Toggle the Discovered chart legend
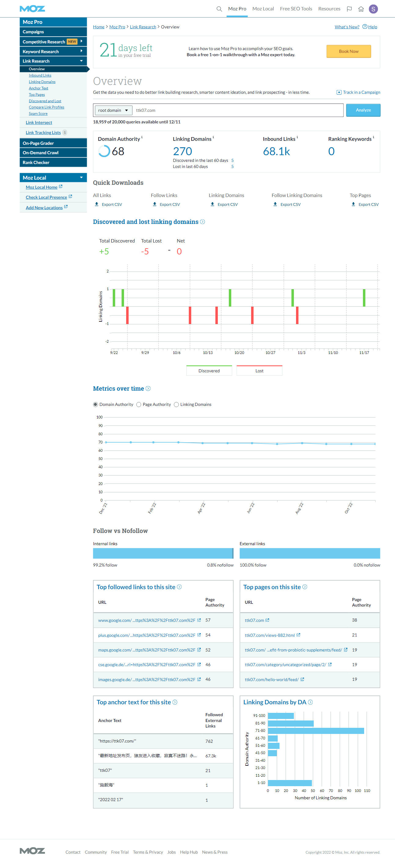Viewport: 395px width, 868px height. click(x=209, y=370)
